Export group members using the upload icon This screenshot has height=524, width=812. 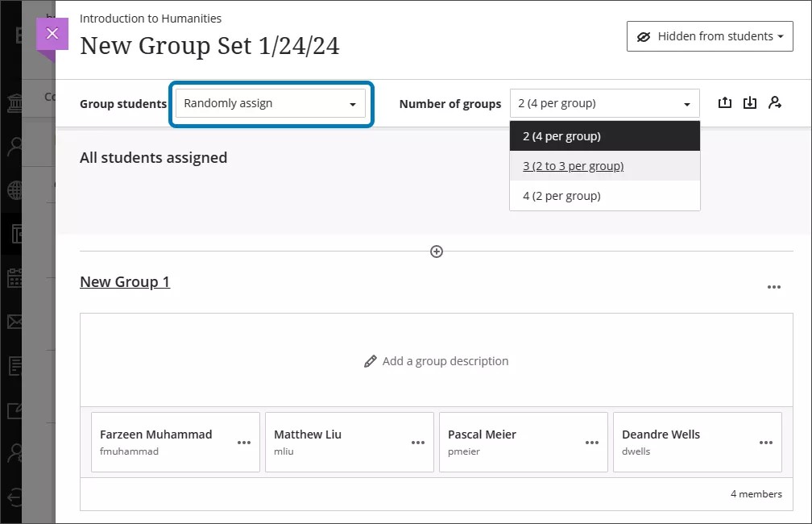point(724,102)
